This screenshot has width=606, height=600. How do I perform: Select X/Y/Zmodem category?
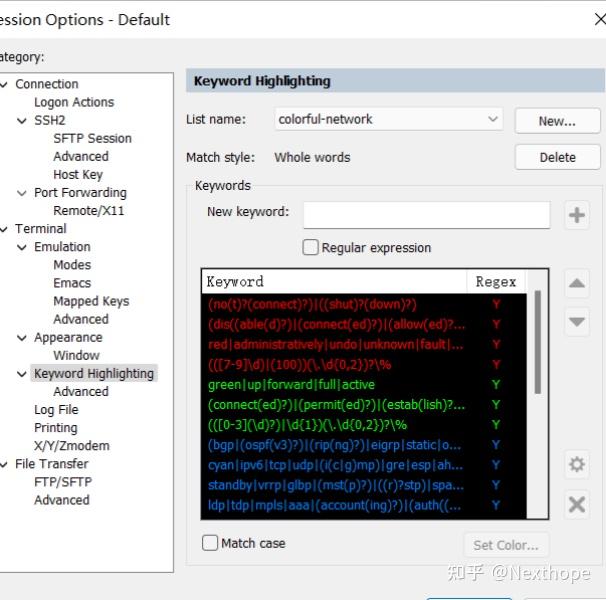coord(72,446)
